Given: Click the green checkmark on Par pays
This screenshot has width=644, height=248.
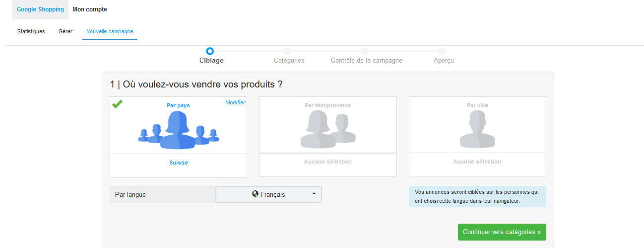Looking at the screenshot, I should [117, 104].
